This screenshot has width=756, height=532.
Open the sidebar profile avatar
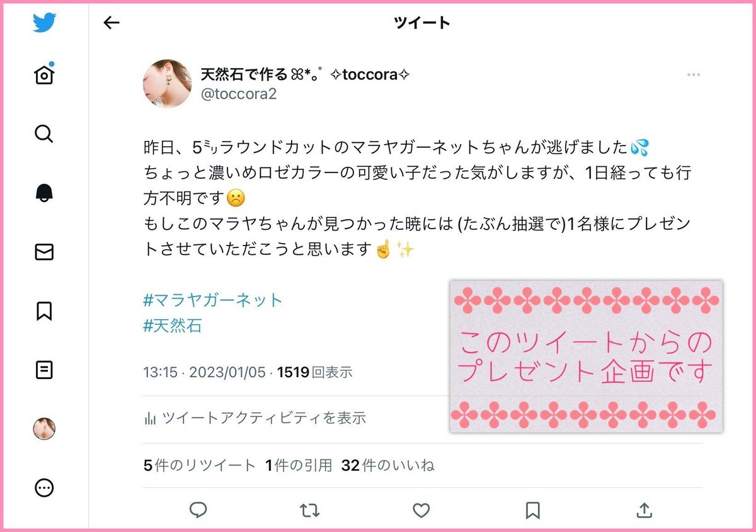coord(44,429)
